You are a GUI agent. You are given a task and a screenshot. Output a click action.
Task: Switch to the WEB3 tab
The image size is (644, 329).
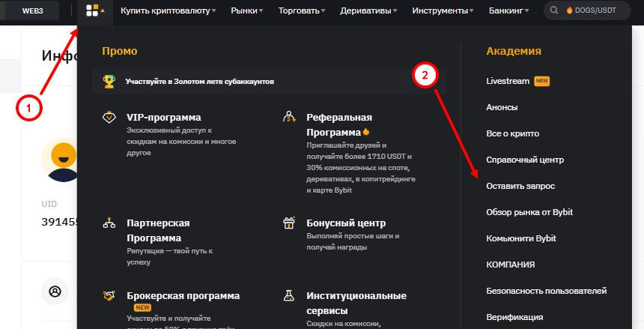32,11
